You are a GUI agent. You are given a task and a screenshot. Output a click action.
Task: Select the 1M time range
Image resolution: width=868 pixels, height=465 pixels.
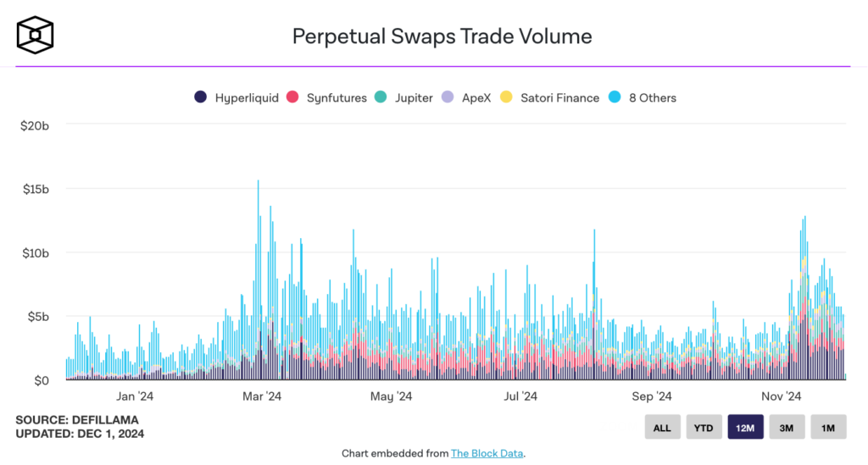click(828, 428)
